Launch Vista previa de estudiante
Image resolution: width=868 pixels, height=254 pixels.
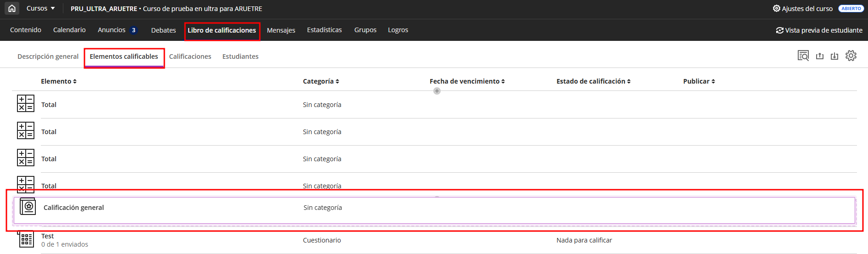(x=819, y=30)
